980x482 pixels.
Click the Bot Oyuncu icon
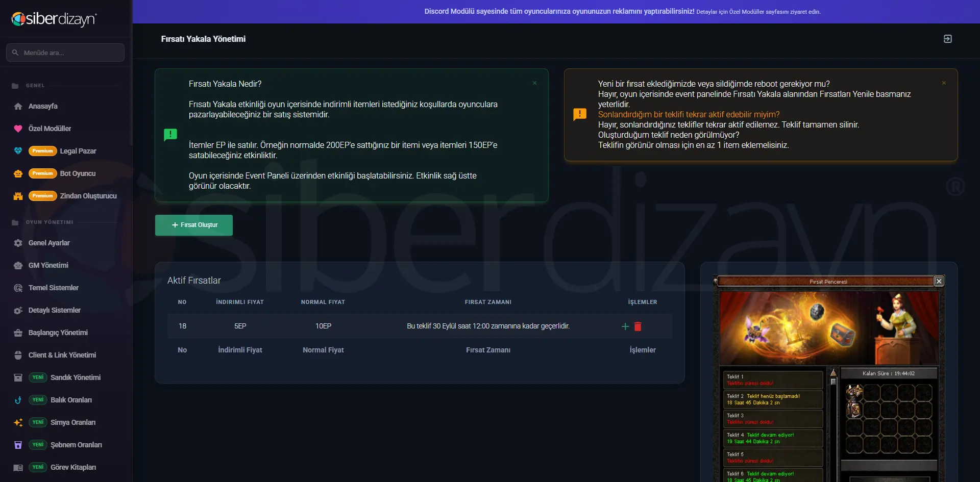18,173
